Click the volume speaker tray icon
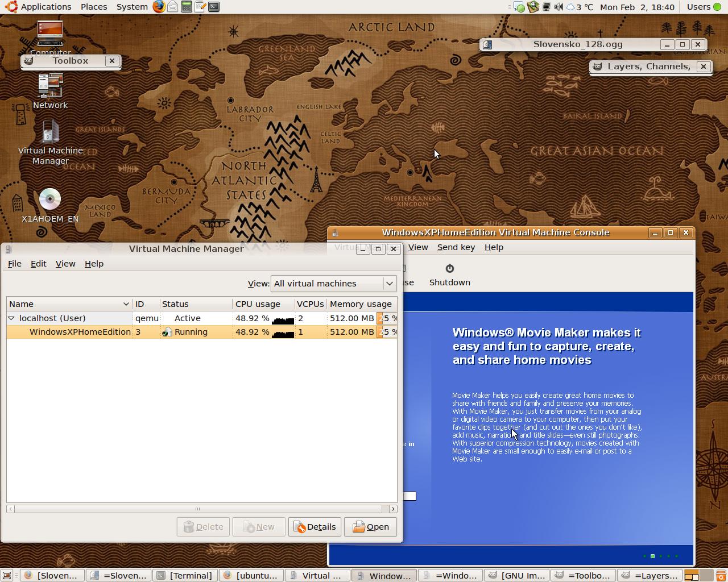 pos(559,7)
